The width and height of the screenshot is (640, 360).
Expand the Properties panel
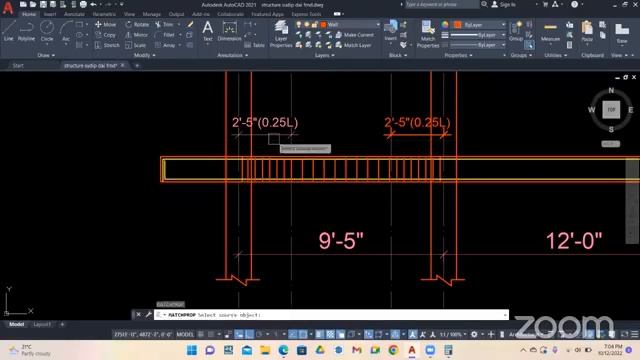(458, 55)
